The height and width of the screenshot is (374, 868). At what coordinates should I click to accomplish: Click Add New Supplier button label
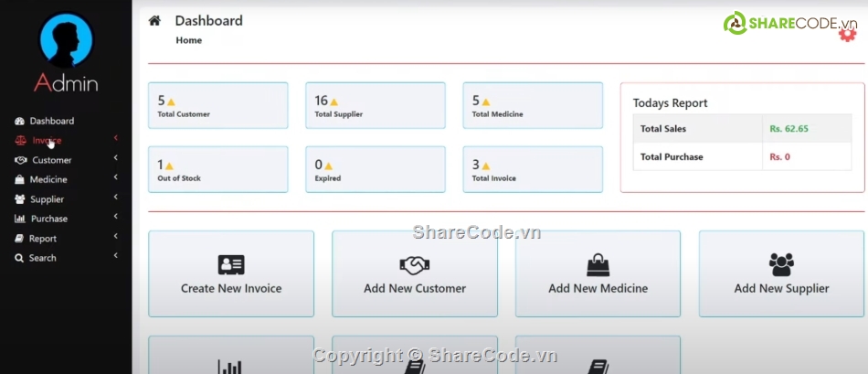781,289
